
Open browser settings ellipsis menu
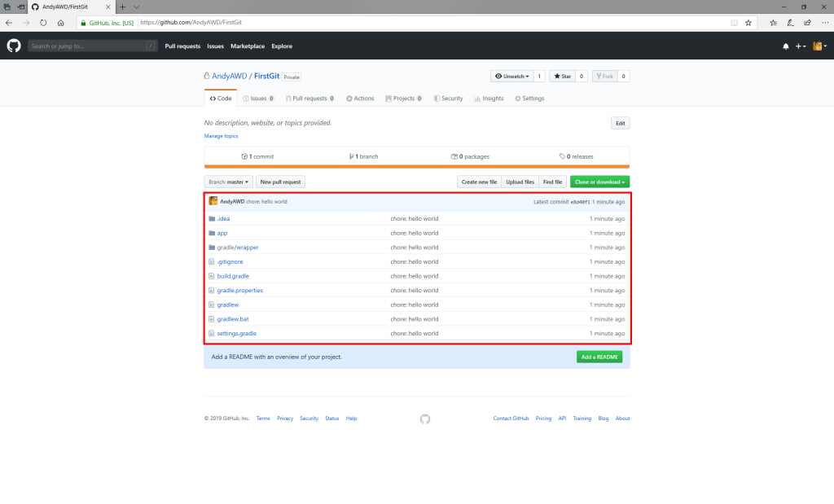825,23
